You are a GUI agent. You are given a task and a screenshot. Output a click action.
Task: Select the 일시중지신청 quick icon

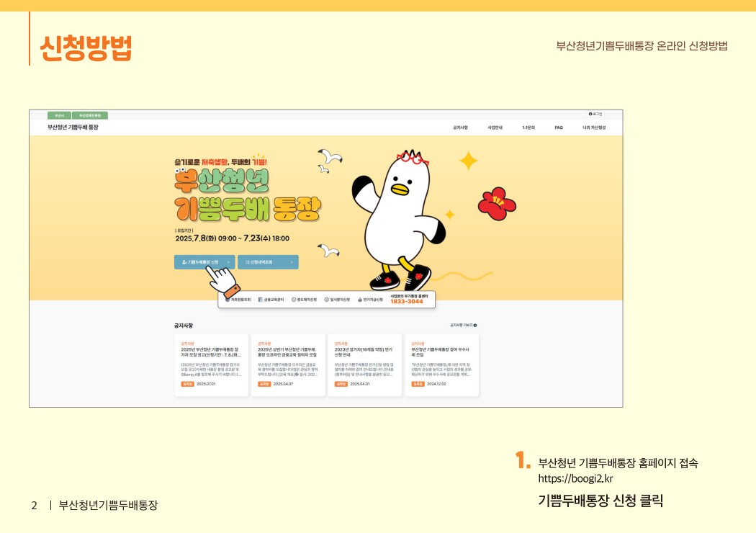(326, 300)
